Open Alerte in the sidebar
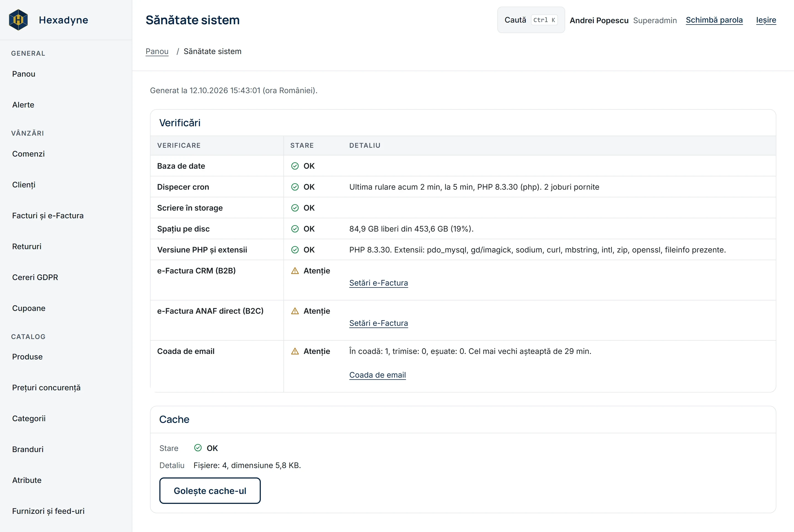This screenshot has height=532, width=794. point(23,105)
